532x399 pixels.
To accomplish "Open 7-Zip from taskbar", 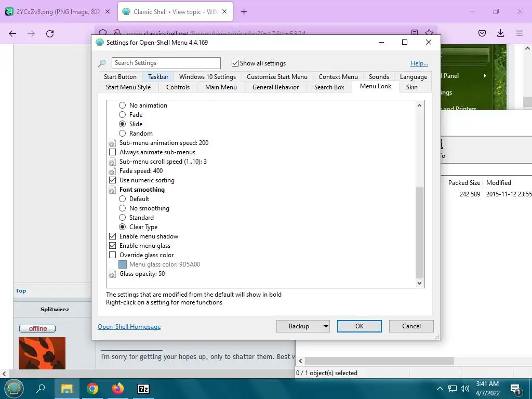I will pyautogui.click(x=143, y=389).
